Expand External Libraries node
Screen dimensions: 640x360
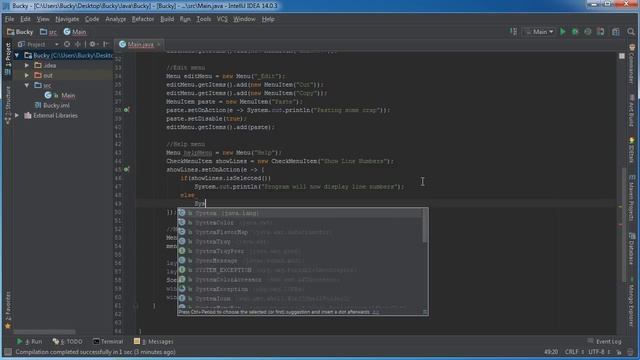(17, 116)
